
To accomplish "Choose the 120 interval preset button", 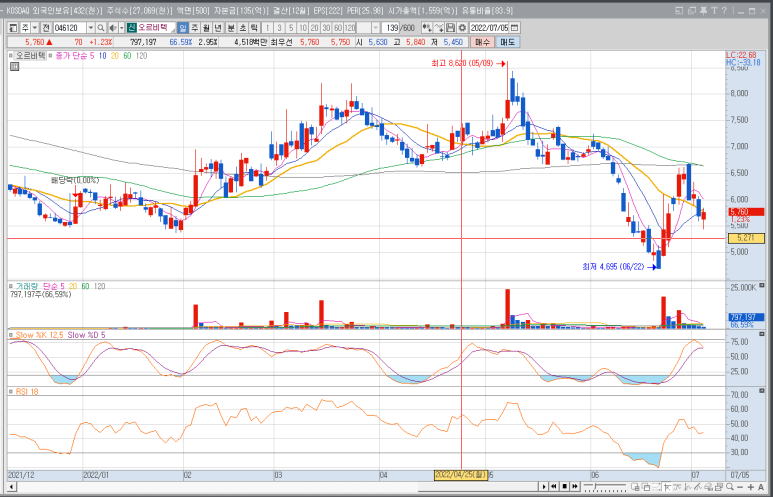I will [x=350, y=28].
